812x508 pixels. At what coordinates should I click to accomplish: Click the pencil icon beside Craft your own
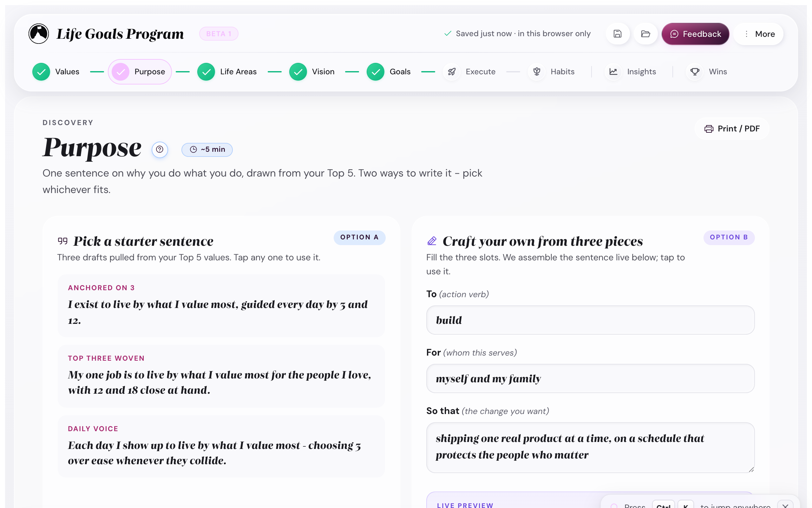point(432,241)
